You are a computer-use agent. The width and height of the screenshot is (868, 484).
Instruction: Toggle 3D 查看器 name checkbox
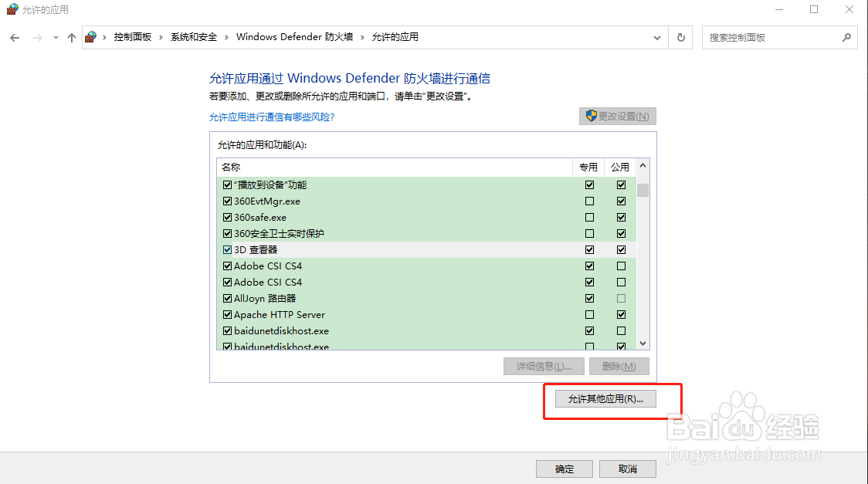click(x=228, y=250)
